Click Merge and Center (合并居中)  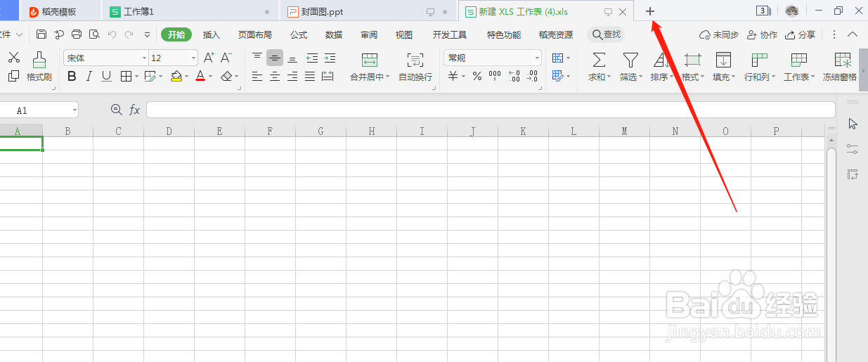click(370, 67)
